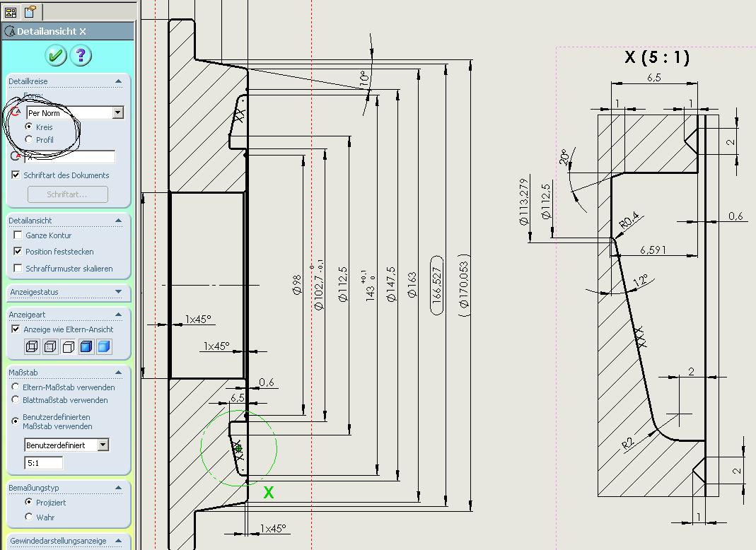Select the 6,5 dimension atop detail view
The height and width of the screenshot is (550, 756).
tap(653, 78)
